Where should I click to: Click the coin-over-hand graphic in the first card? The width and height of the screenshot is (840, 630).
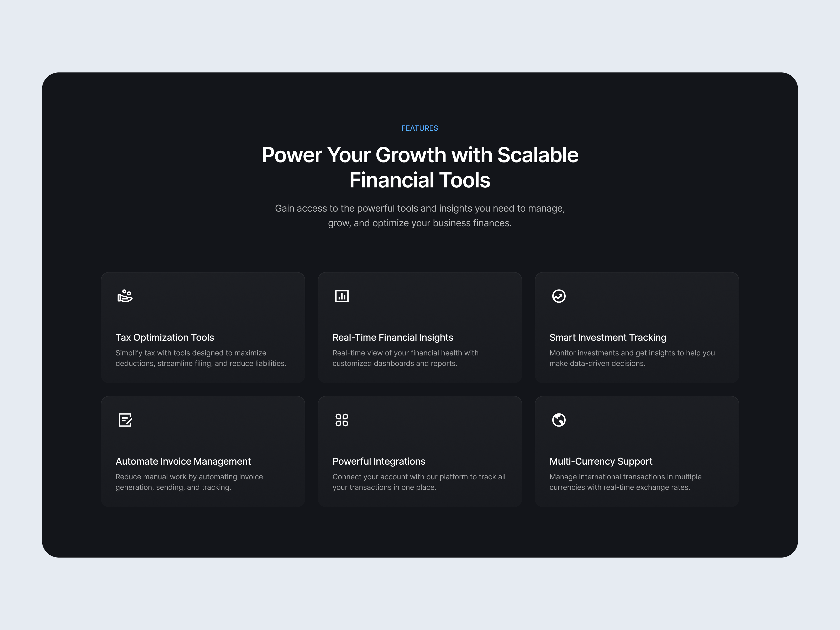coord(125,296)
